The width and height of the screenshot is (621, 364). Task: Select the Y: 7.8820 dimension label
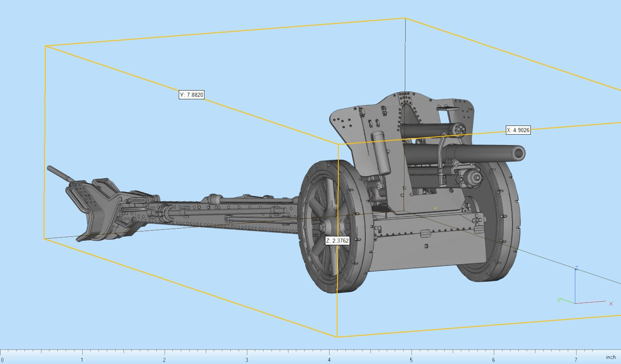click(x=192, y=94)
